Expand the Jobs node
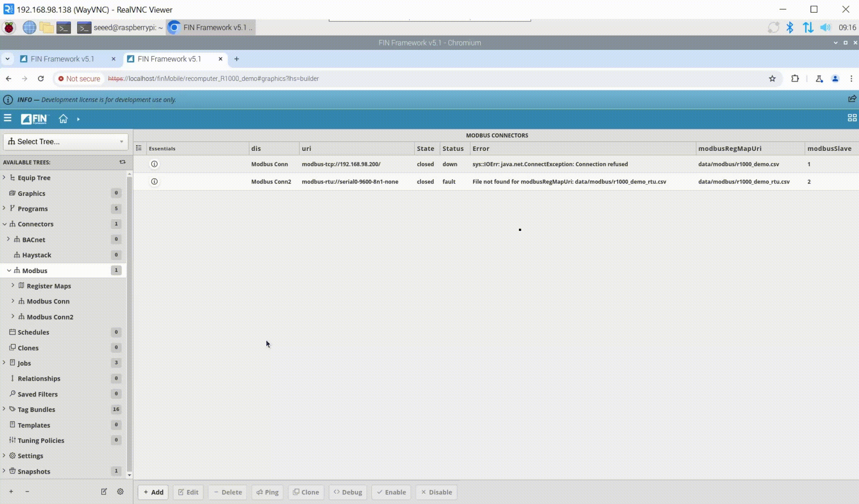 [4, 363]
